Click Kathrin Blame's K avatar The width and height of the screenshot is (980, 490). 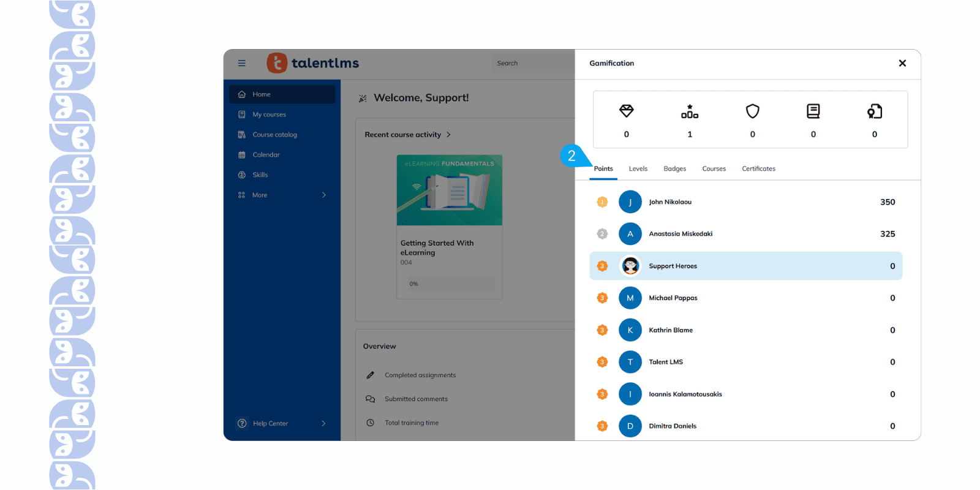630,330
